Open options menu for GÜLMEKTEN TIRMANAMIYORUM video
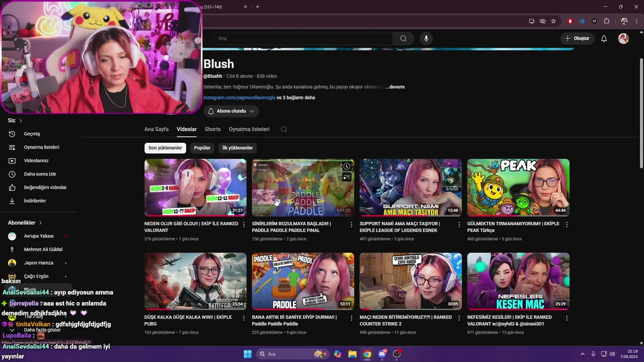Screen dimensions: 644x362 [567, 225]
